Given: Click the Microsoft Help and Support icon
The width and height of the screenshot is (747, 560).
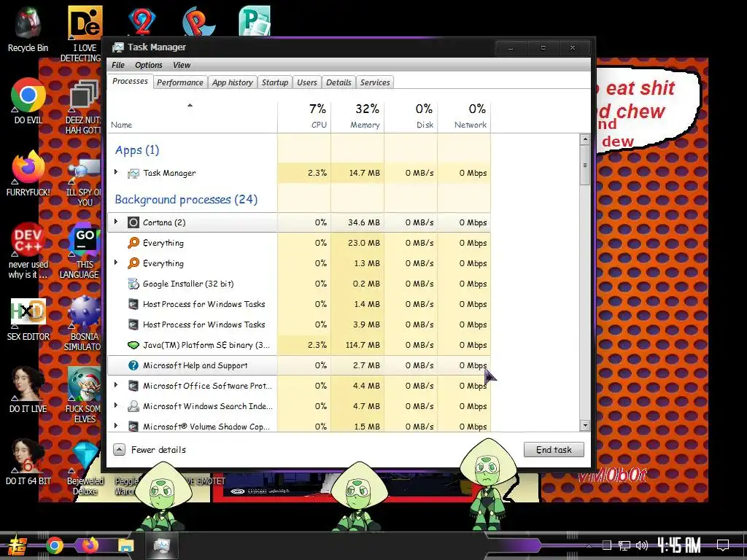Looking at the screenshot, I should click(x=133, y=365).
